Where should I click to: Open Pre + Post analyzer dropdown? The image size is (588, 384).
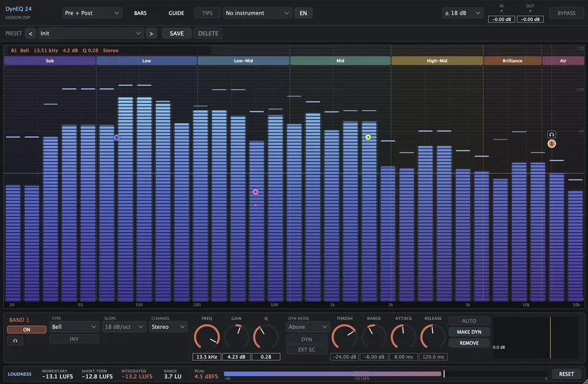[92, 13]
